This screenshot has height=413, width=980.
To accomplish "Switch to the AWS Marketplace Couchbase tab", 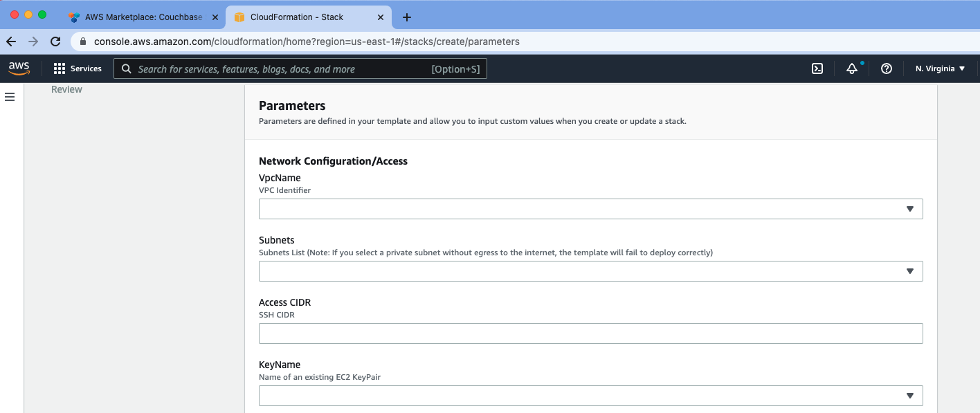I will (142, 17).
